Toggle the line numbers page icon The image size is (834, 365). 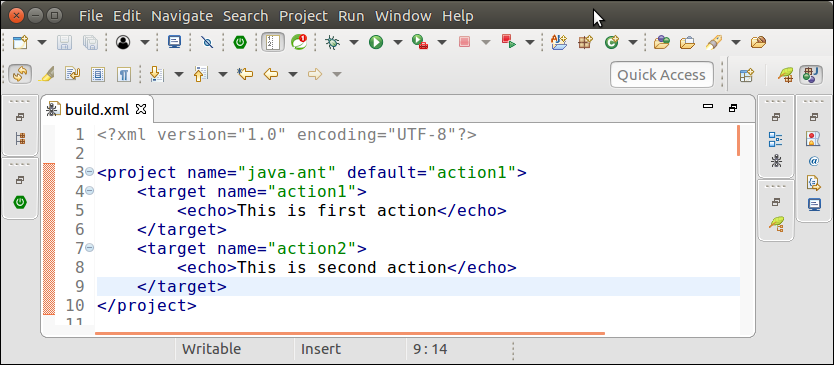(273, 42)
